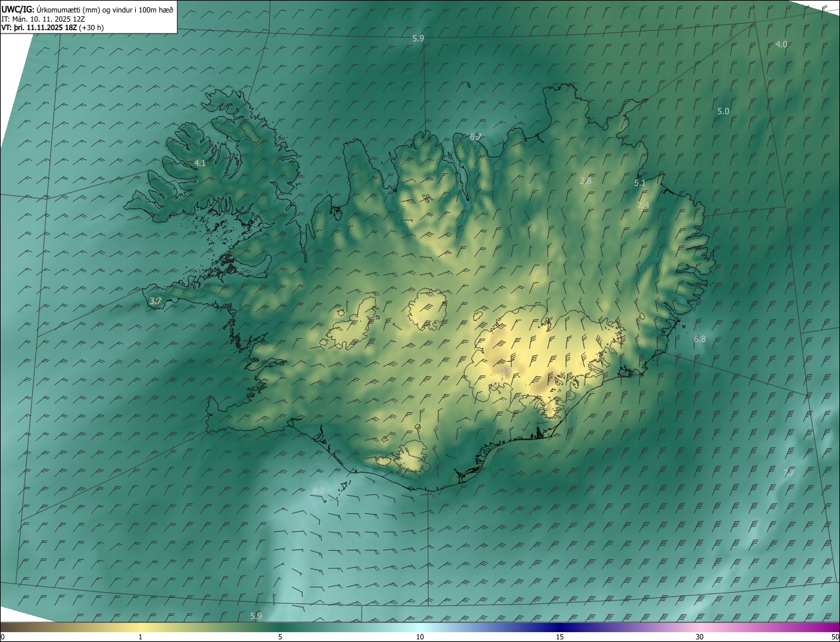Viewport: 840px width, 642px height.
Task: Select the 5.1 value label
Action: [640, 183]
